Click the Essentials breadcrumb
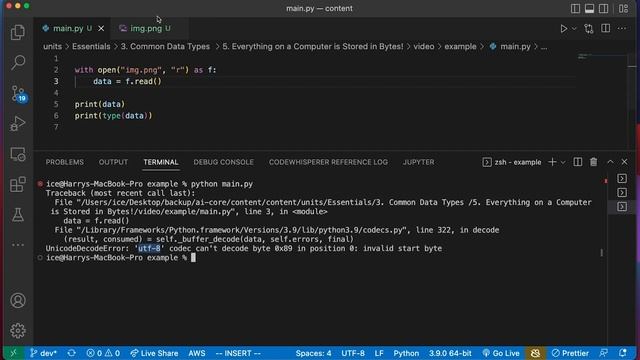The width and height of the screenshot is (640, 360). (x=91, y=47)
